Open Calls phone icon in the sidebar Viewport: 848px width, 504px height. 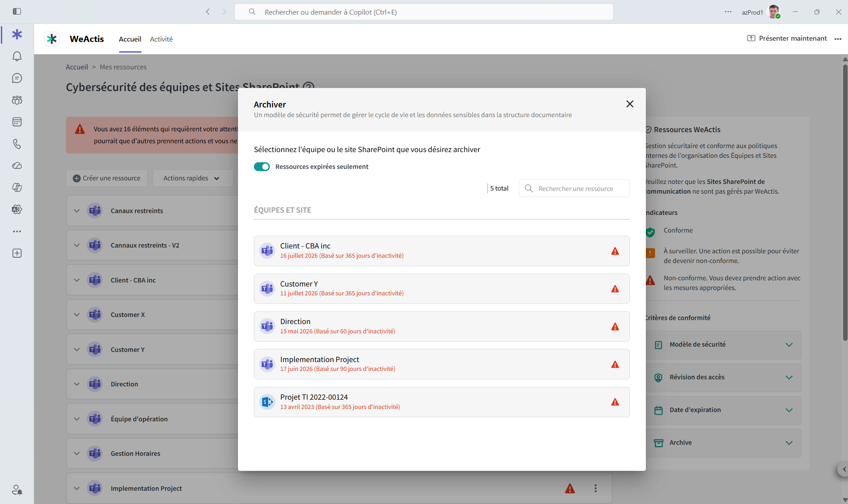(x=17, y=144)
